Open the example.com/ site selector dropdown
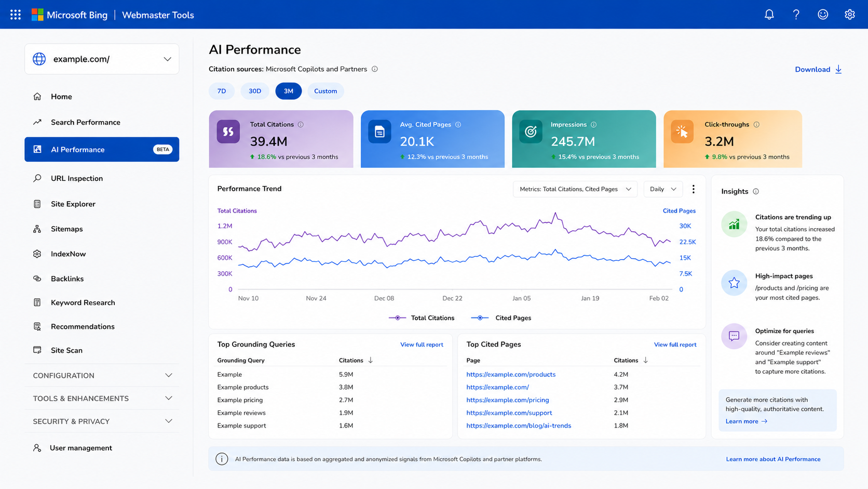Screen dimensions: 868x489 [x=102, y=59]
